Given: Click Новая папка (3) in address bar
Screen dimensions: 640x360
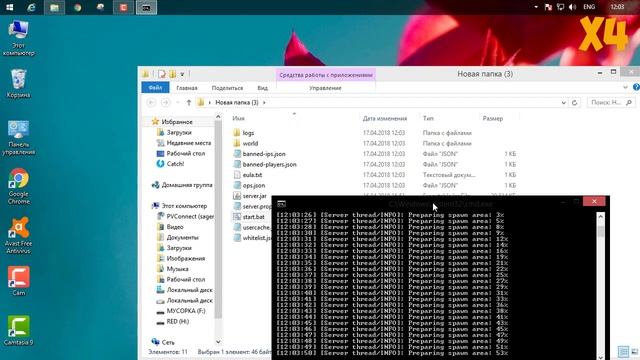Looking at the screenshot, I should tap(237, 102).
